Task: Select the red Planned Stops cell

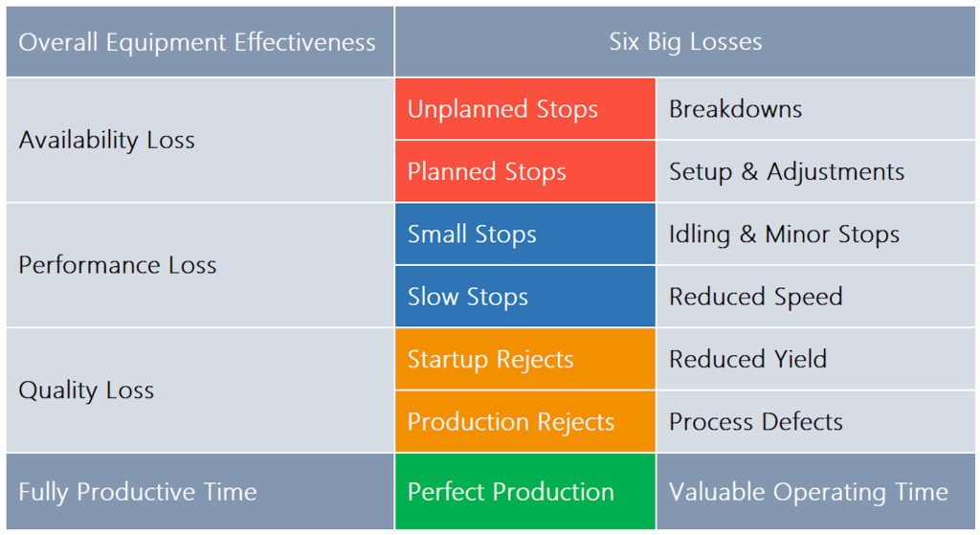Action: pos(525,171)
